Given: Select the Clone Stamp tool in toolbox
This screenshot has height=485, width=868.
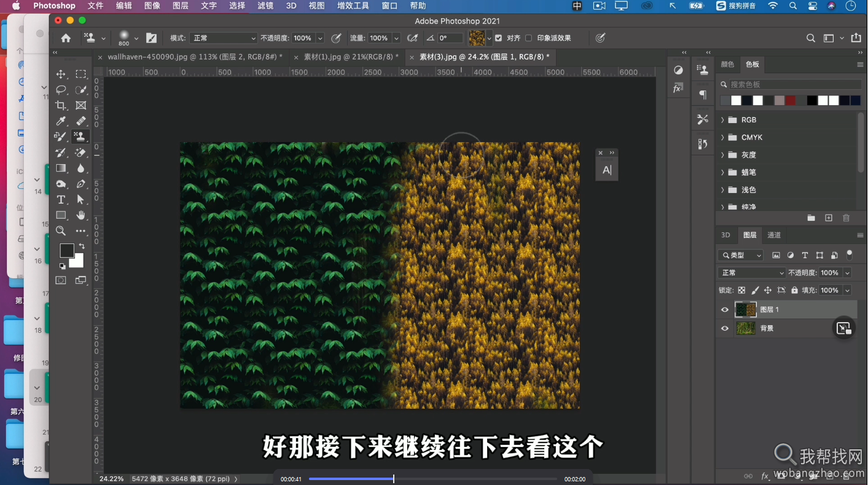Looking at the screenshot, I should pyautogui.click(x=80, y=136).
